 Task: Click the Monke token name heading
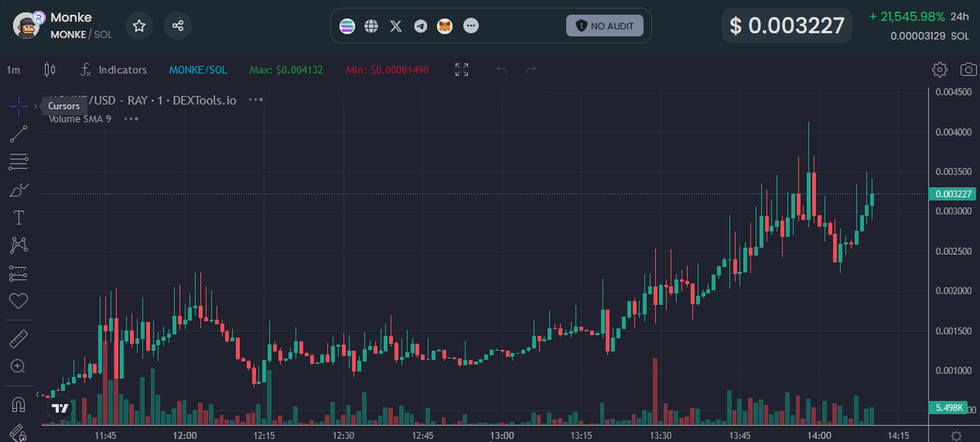(x=71, y=17)
